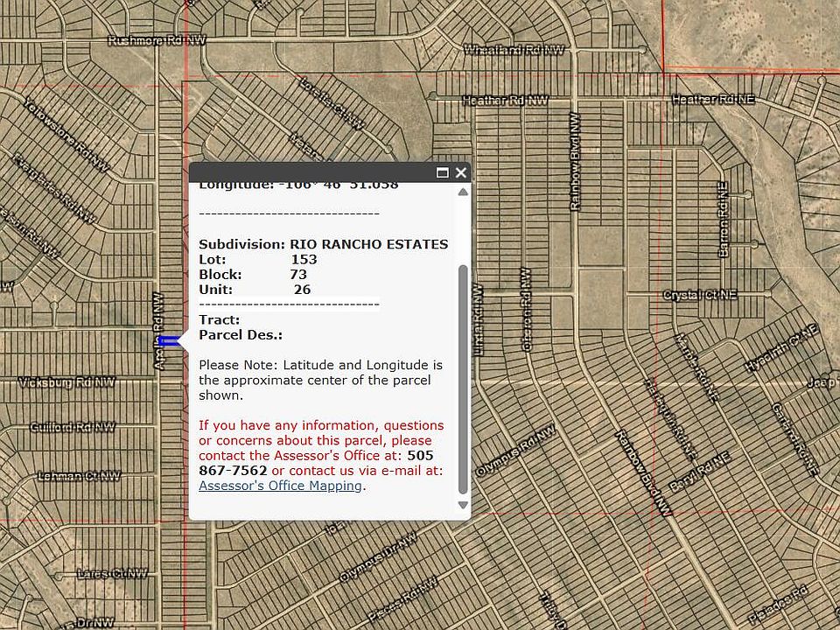
Task: Click the scroll up arrow in popup
Action: coord(463,192)
